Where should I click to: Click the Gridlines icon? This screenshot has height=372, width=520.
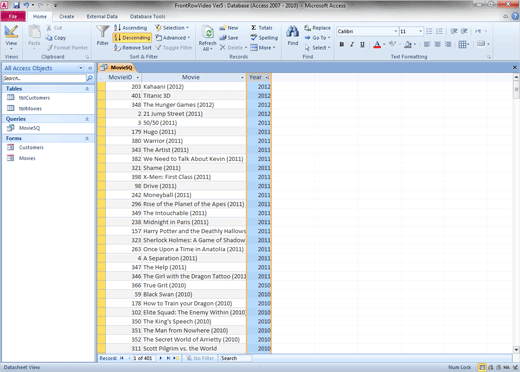pyautogui.click(x=462, y=44)
